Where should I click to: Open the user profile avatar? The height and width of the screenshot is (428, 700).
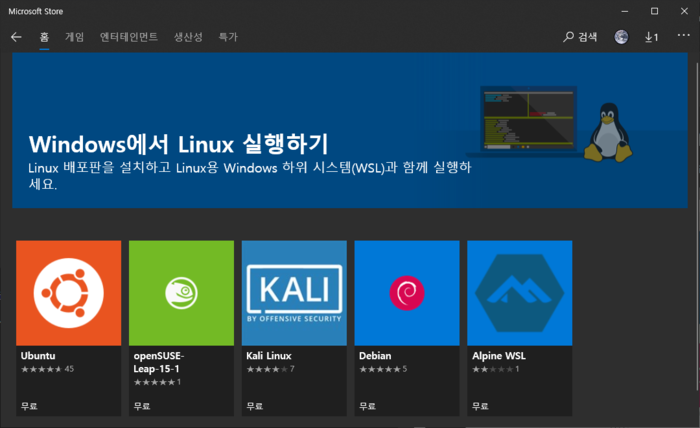(621, 37)
